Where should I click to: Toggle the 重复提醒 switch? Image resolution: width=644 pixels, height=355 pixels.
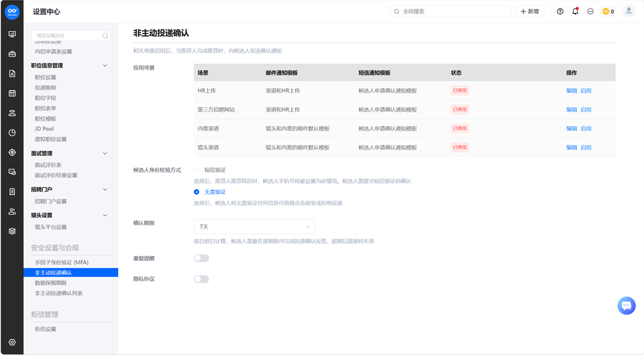[201, 258]
